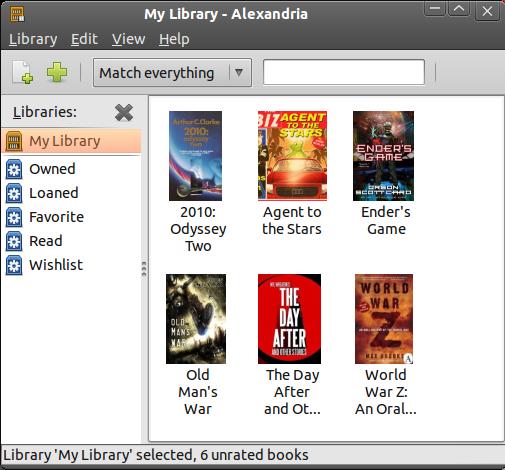Close the Libraries sidebar pane
This screenshot has width=505, height=470.
click(124, 112)
